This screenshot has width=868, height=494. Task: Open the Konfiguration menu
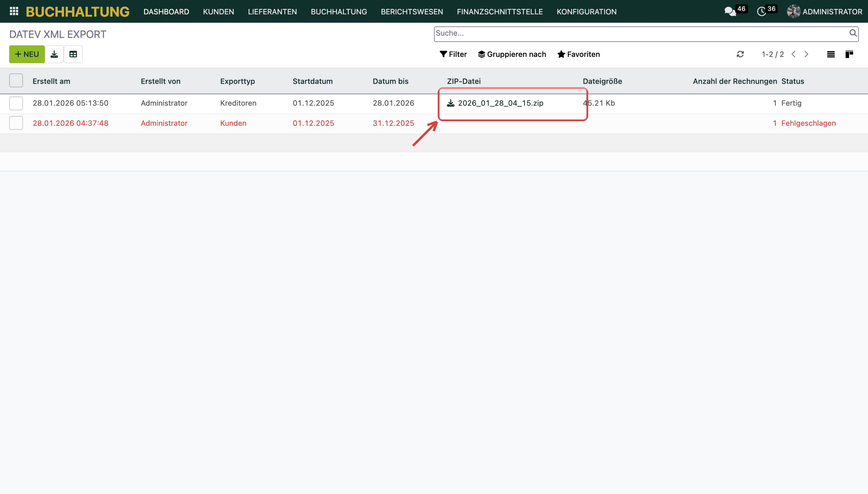587,11
